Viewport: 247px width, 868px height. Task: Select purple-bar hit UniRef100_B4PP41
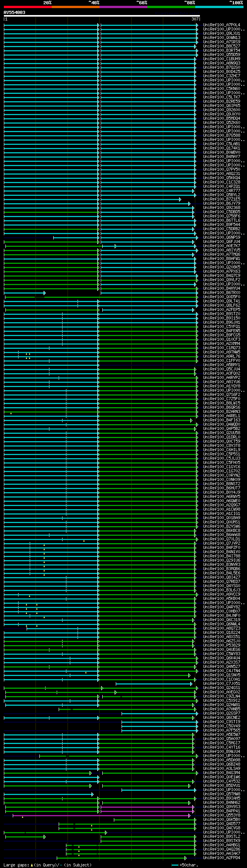point(222,811)
